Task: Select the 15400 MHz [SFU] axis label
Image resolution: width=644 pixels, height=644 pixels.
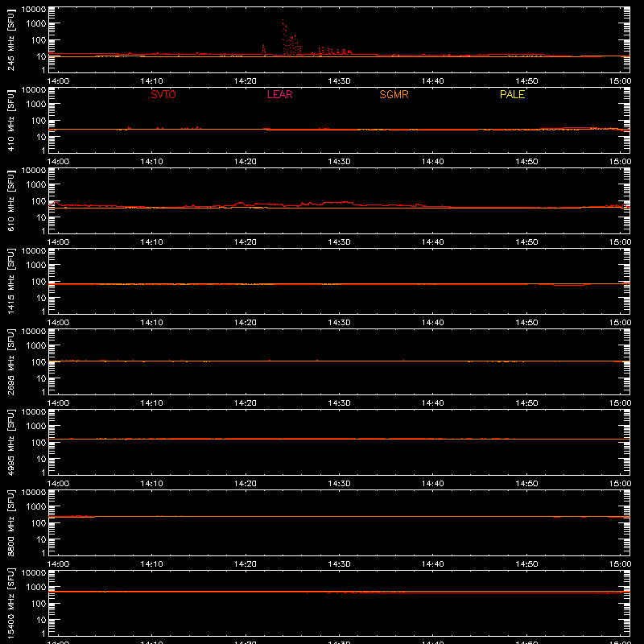Action: (11, 603)
